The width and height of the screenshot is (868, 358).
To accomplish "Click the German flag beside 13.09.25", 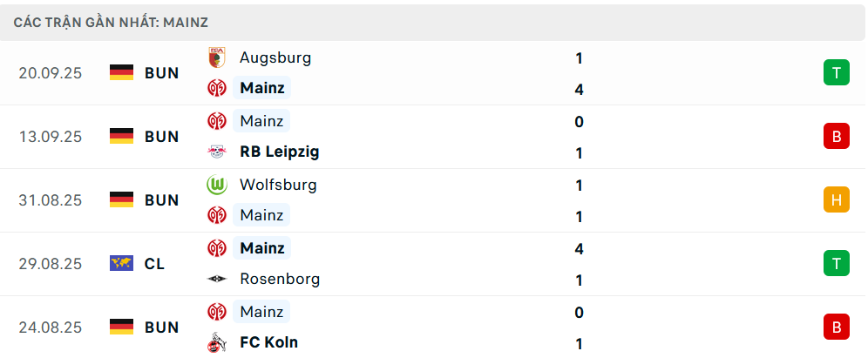I will [121, 136].
